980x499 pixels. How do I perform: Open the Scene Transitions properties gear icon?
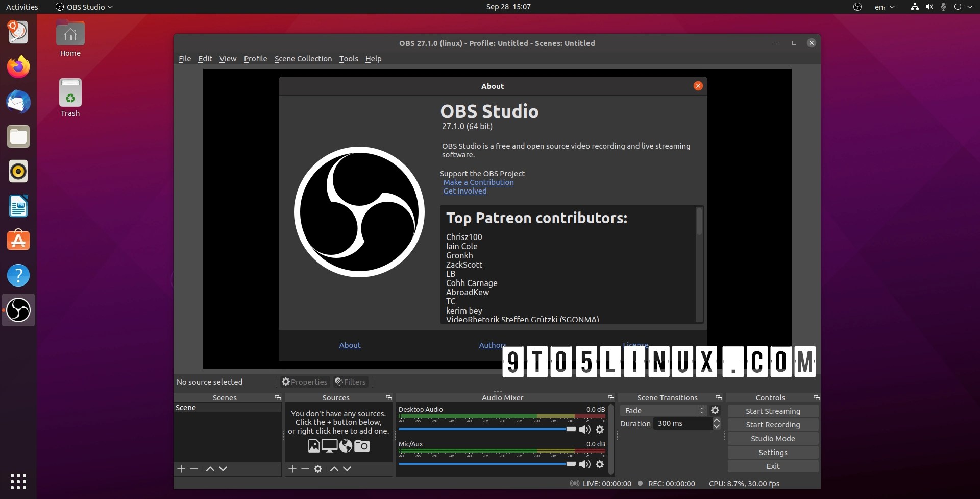point(715,410)
